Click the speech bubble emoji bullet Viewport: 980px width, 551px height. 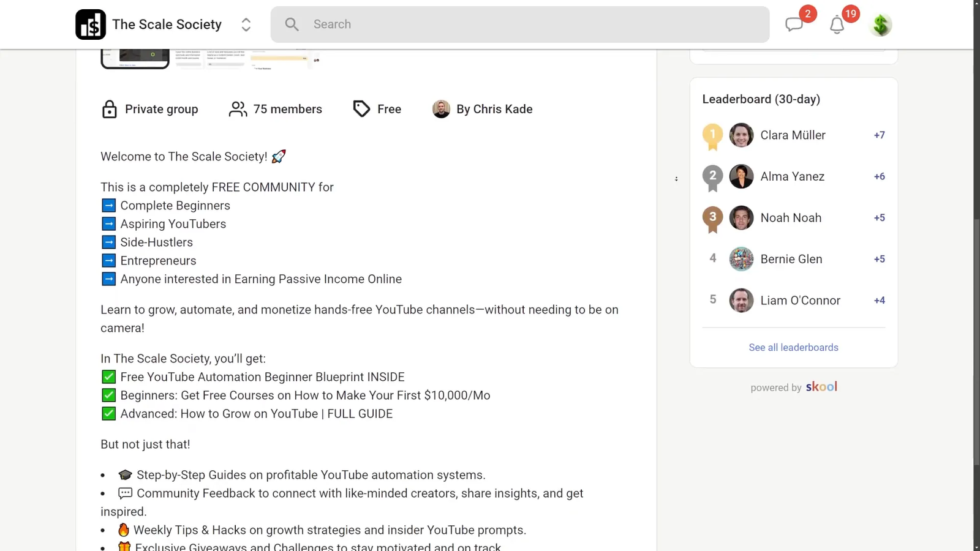tap(125, 493)
